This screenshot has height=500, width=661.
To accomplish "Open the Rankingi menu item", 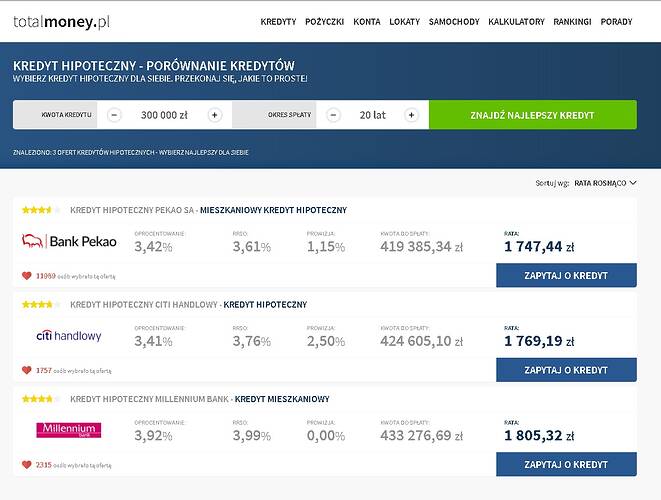I will pyautogui.click(x=572, y=22).
